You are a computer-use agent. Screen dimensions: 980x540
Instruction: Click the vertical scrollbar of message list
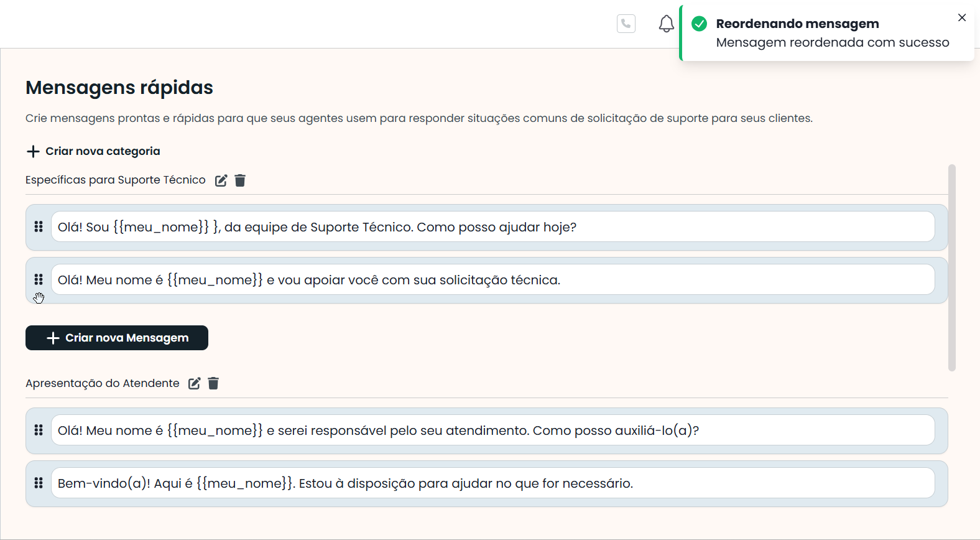[x=951, y=268]
